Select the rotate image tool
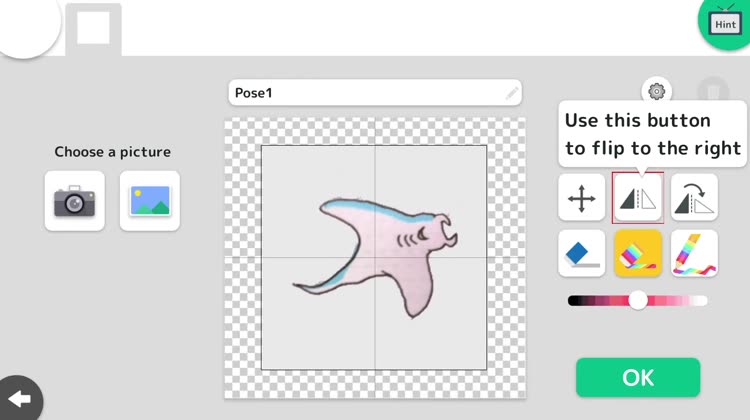This screenshot has width=750, height=420. pyautogui.click(x=694, y=197)
